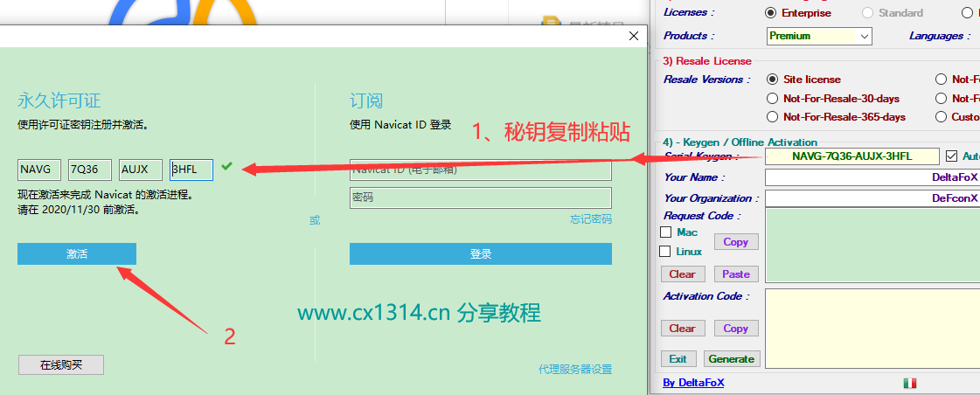Select Enterprise license radio button

click(x=771, y=12)
